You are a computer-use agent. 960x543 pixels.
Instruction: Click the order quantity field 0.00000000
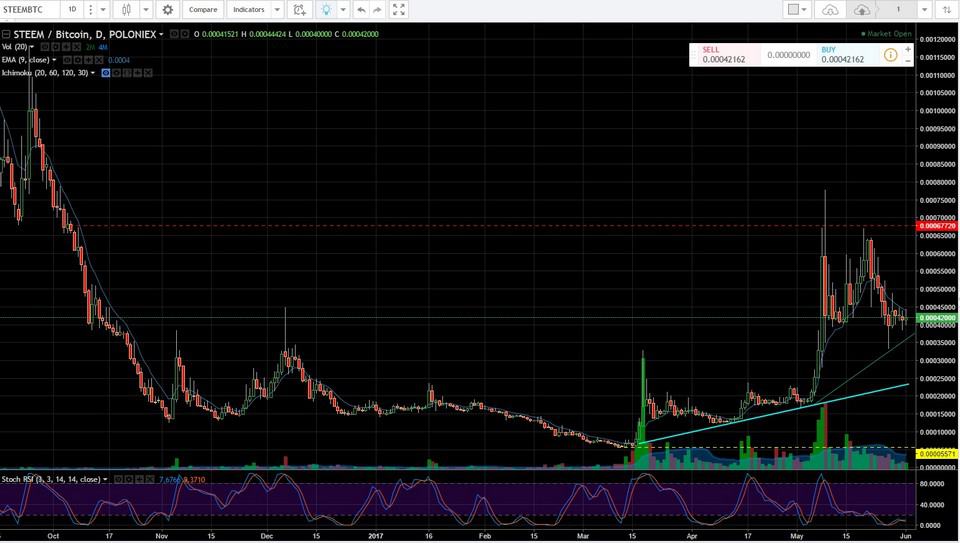pos(789,55)
